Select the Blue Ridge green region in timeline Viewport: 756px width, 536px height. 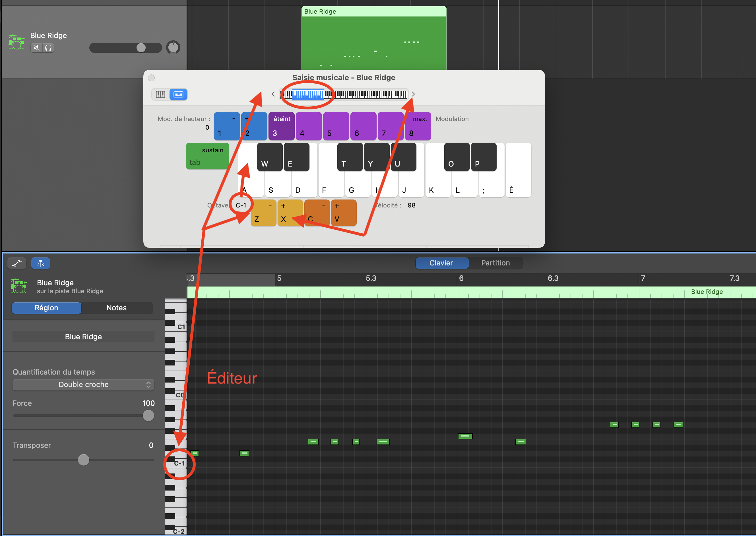point(374,38)
